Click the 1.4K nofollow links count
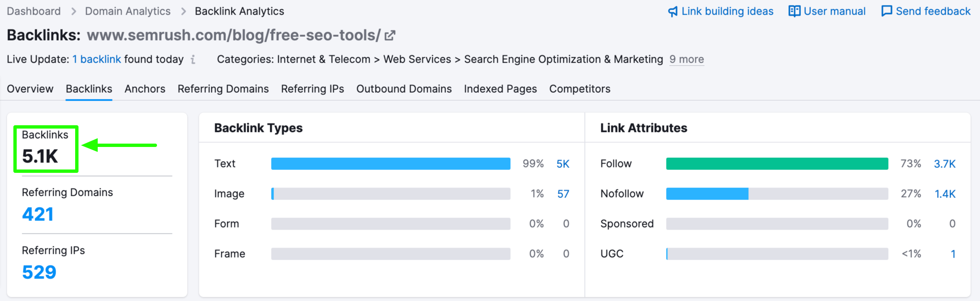Image resolution: width=980 pixels, height=301 pixels. pos(945,194)
